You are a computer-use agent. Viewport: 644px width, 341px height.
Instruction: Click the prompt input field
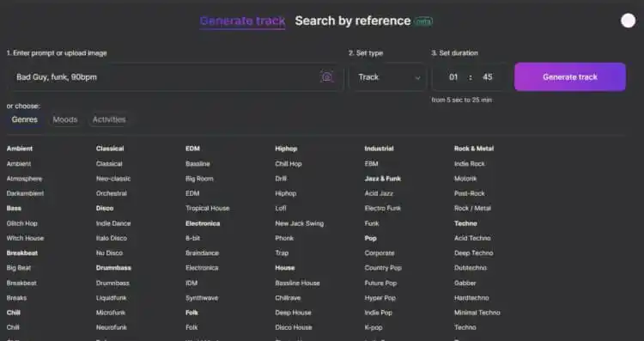(x=175, y=76)
